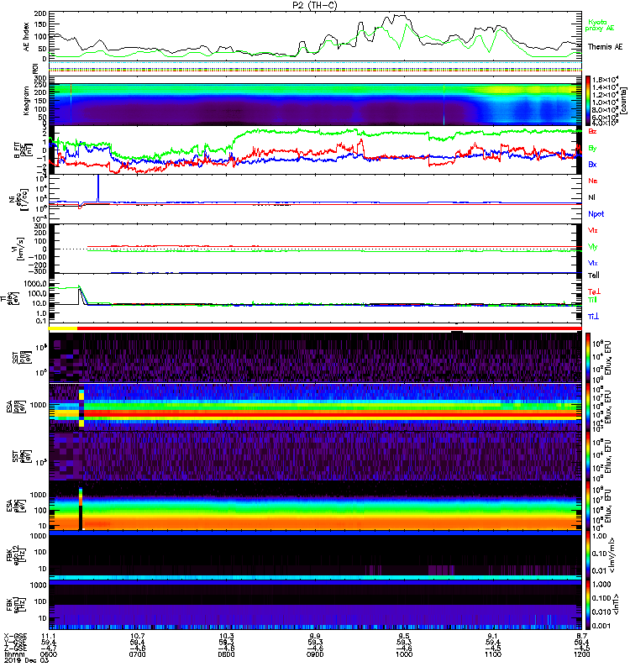Click the Themis AE peak near 200
This screenshot has width=630, height=672.
coord(399,16)
